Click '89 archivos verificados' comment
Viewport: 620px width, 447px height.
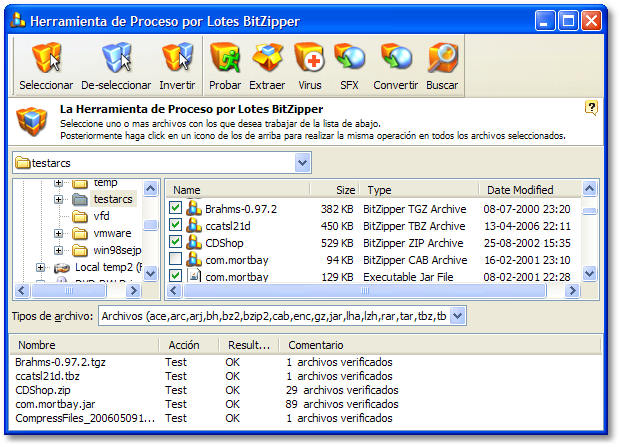342,404
